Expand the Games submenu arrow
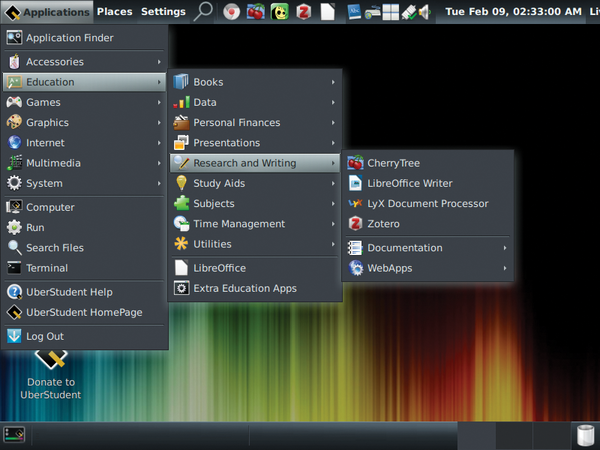600x450 pixels. (x=159, y=102)
